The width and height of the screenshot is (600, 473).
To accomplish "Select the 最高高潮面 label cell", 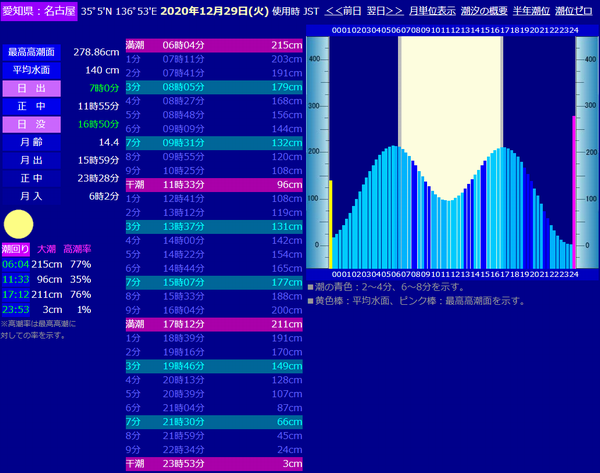I will pos(31,52).
